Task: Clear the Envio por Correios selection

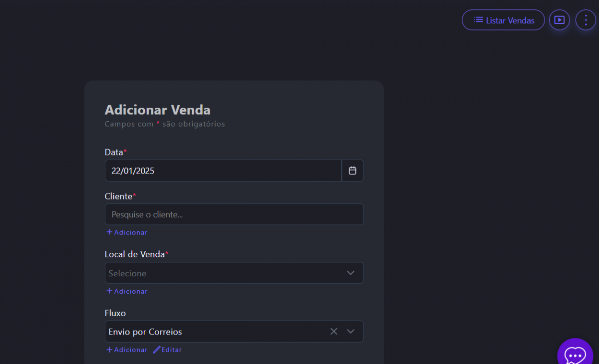Action: click(334, 332)
